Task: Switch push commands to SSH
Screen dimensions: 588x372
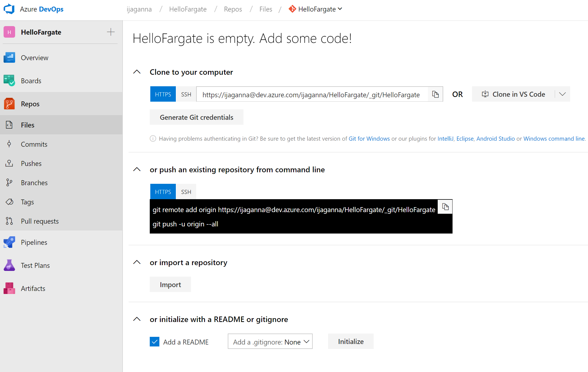Action: 186,192
